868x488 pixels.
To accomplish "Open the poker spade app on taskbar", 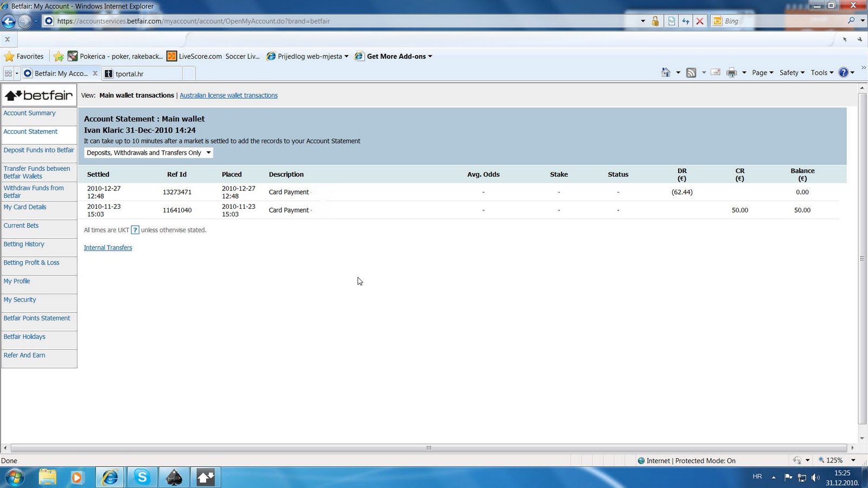I will pos(174,478).
